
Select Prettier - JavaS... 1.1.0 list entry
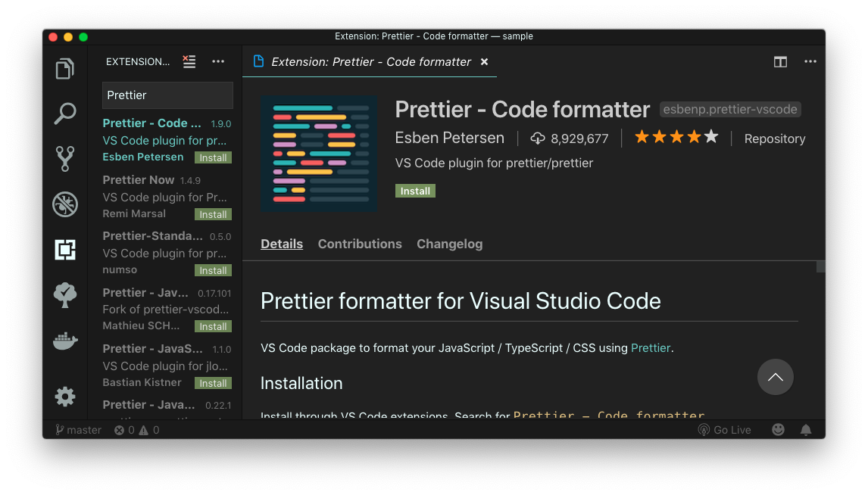(167, 366)
